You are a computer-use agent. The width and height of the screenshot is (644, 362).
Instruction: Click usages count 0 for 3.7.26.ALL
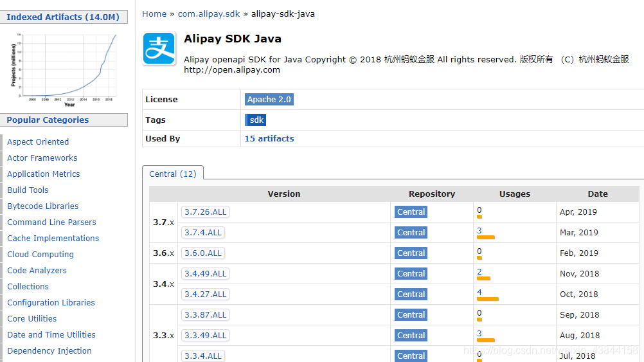pyautogui.click(x=479, y=210)
